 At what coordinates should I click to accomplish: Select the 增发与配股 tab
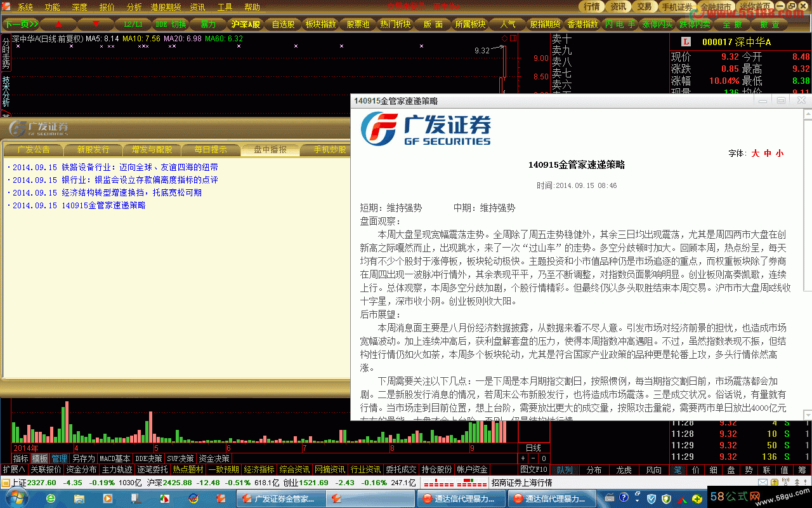[x=152, y=150]
